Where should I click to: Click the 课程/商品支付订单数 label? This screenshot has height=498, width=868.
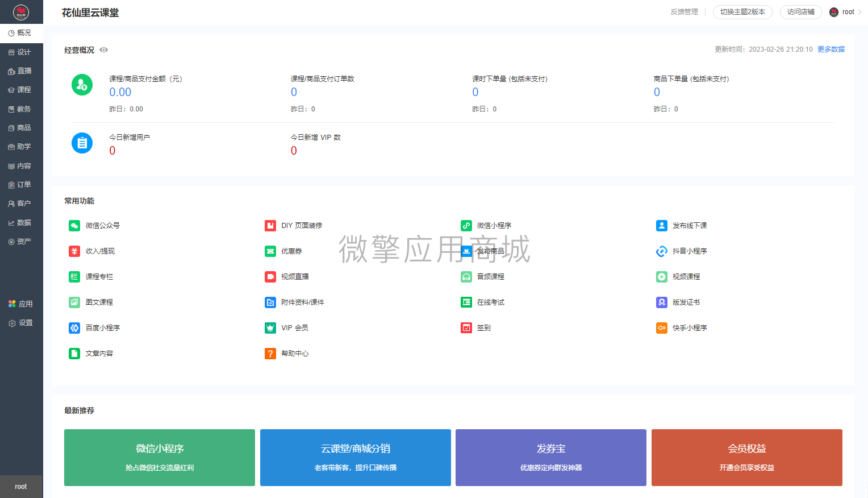point(323,79)
